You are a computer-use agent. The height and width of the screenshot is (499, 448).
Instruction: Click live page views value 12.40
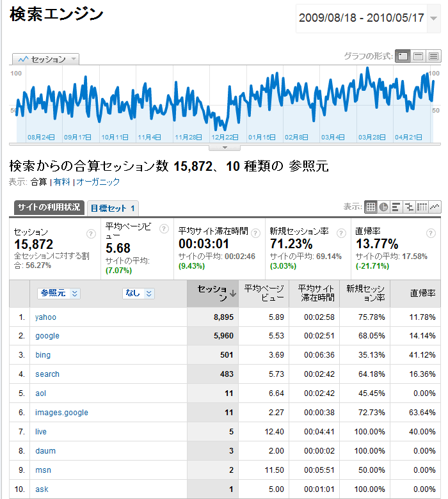274,432
